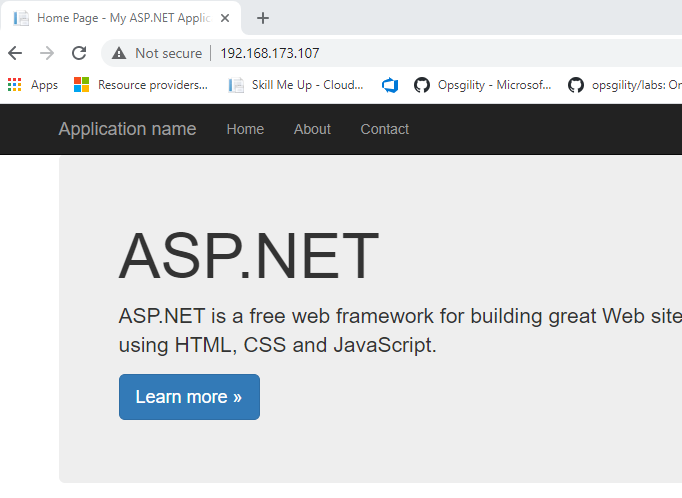Go to Home in the navbar
The width and height of the screenshot is (682, 498).
pyautogui.click(x=245, y=129)
